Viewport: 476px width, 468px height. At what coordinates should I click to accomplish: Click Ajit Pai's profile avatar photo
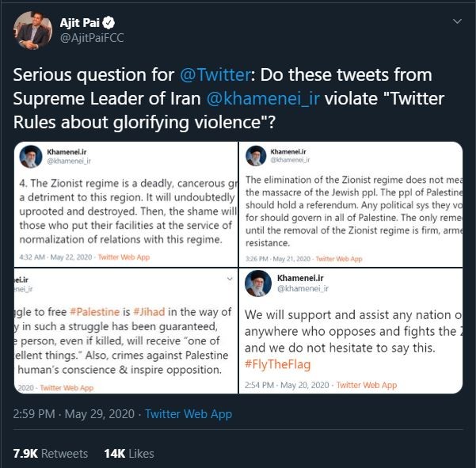[x=33, y=31]
